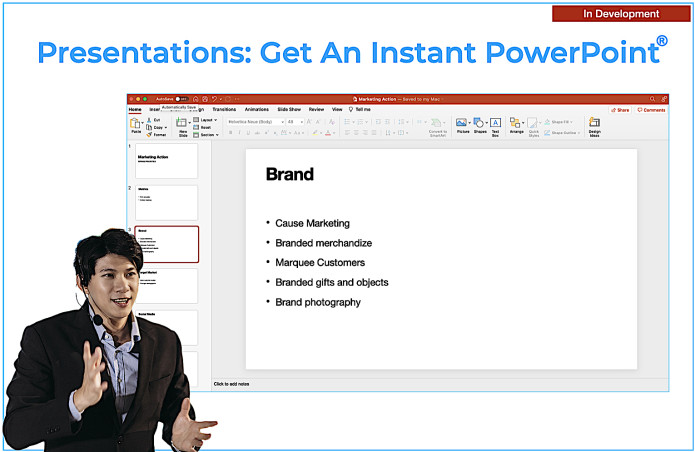
Task: Select the Marketing Action slide 1 thumbnail
Action: click(x=166, y=160)
